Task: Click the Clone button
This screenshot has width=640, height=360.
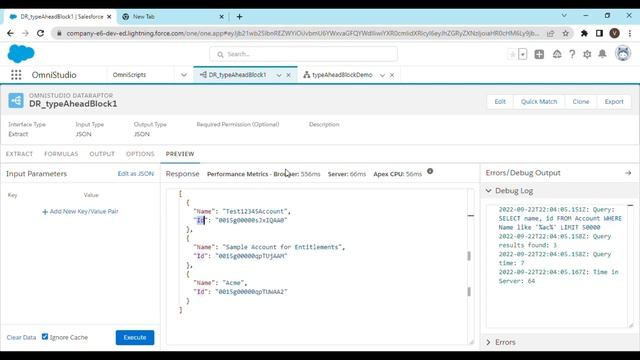Action: 580,102
